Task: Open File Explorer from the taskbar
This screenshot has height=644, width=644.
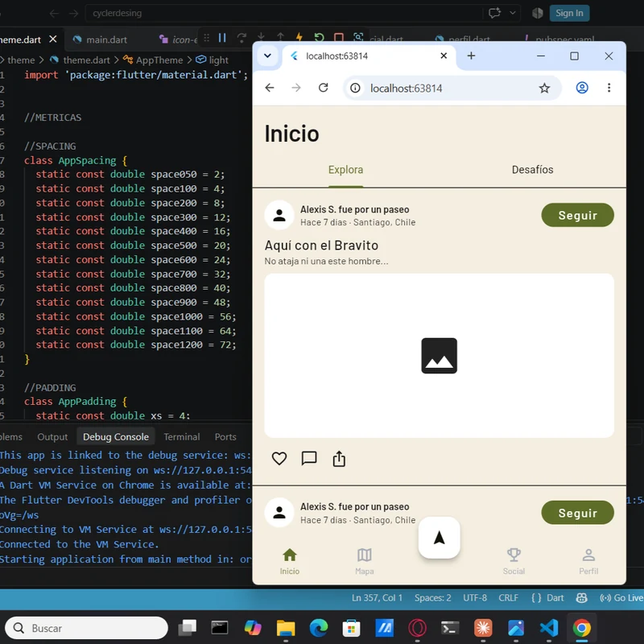Action: pyautogui.click(x=286, y=628)
